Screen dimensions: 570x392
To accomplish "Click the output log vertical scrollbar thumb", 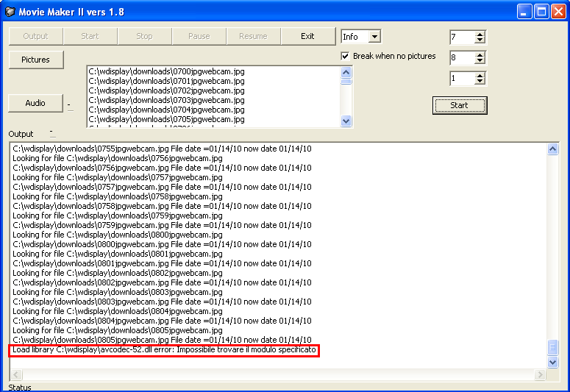I will pos(552,347).
